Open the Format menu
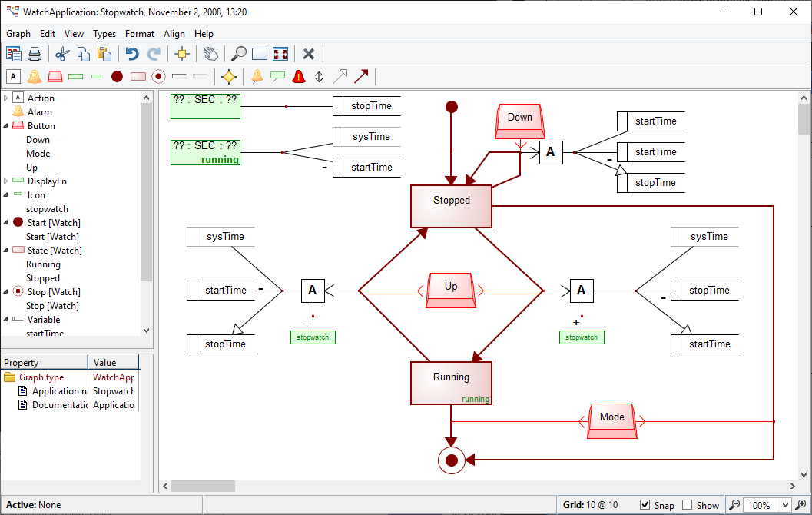 point(140,34)
